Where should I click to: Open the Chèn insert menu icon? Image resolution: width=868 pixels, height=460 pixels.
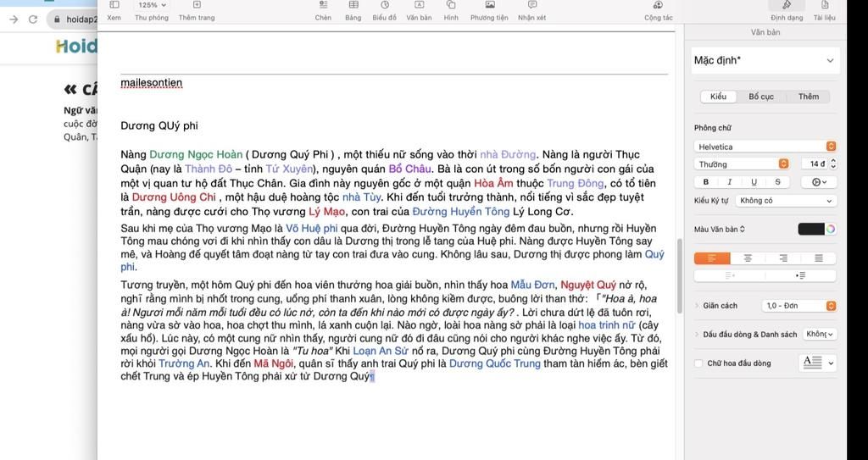pyautogui.click(x=323, y=5)
